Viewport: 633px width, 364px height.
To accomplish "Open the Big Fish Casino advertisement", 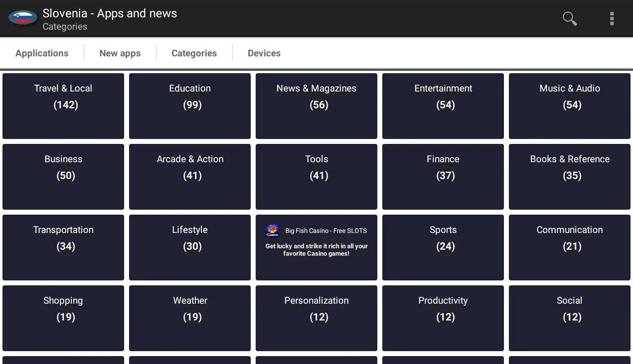I will (316, 247).
